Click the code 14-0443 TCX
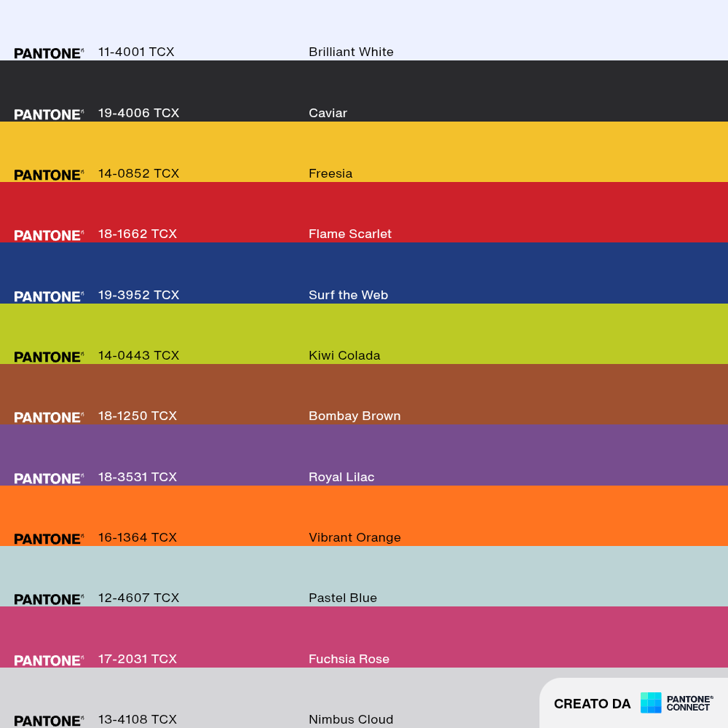 pos(138,356)
